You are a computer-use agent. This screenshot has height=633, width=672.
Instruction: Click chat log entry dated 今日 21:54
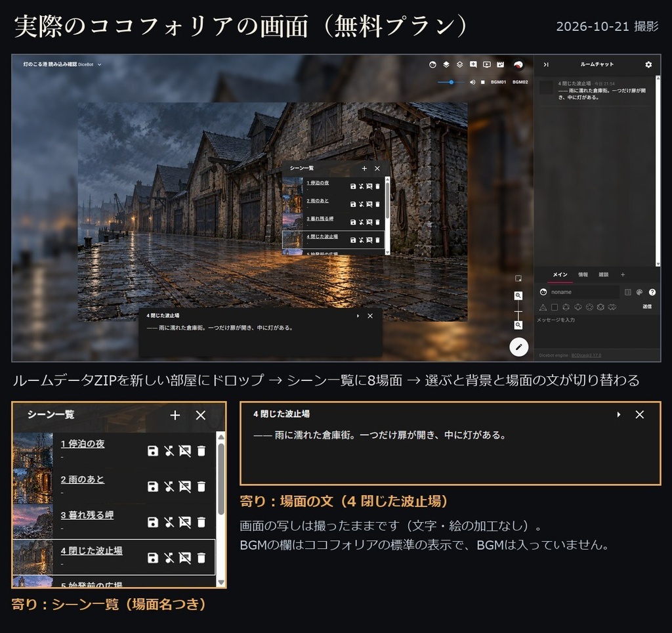[x=596, y=91]
